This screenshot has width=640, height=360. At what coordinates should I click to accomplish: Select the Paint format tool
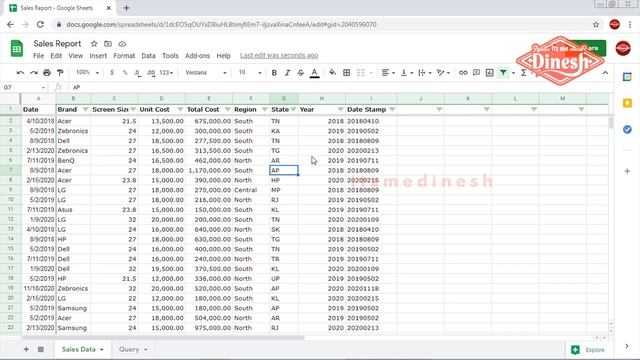click(x=60, y=73)
